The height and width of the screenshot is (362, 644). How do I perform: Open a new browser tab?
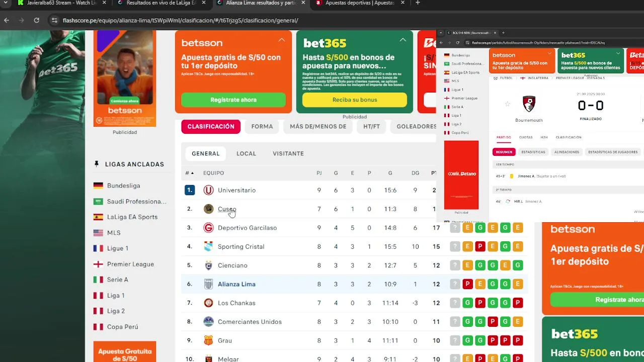click(x=418, y=3)
